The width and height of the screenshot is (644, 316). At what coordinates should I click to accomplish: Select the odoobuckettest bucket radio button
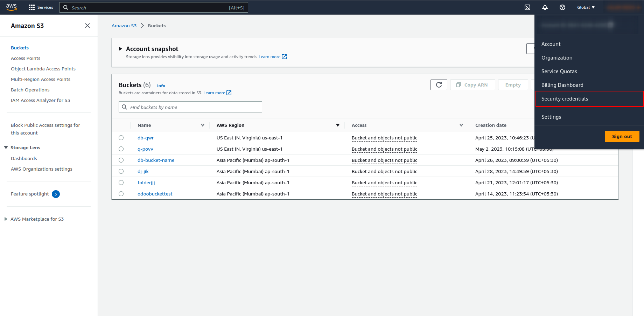121,194
